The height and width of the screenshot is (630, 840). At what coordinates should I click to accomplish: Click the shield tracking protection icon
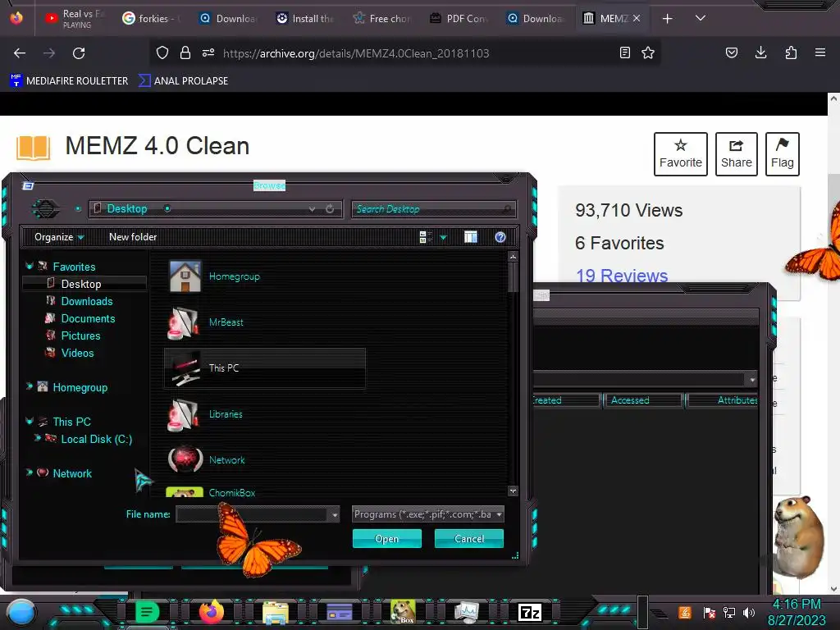click(x=162, y=52)
